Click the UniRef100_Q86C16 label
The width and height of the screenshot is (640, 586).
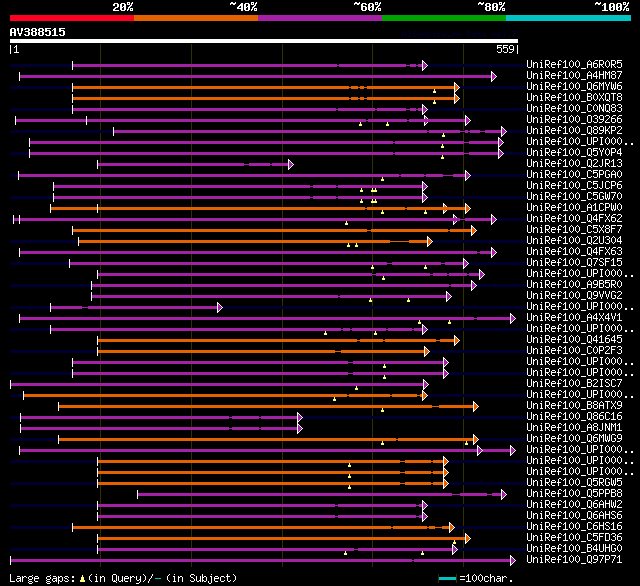click(574, 417)
